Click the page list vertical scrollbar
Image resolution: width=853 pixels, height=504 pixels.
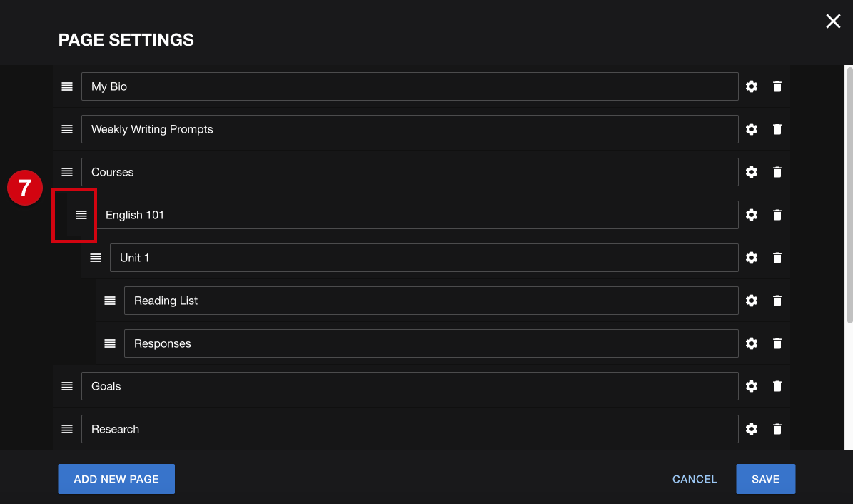pyautogui.click(x=849, y=196)
